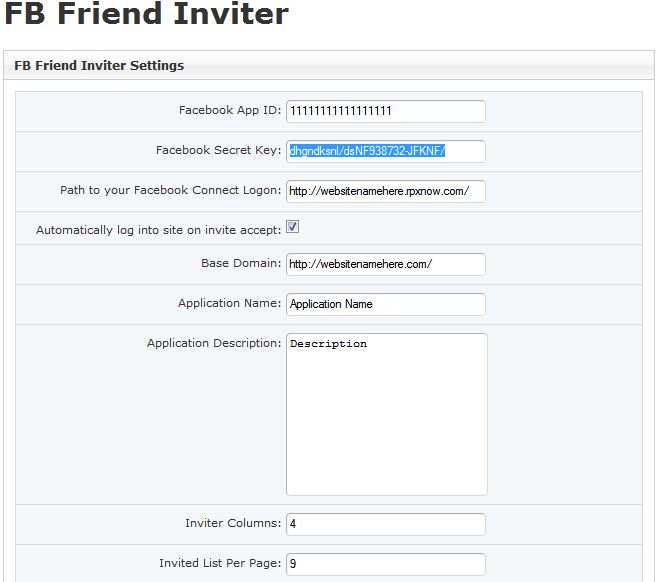Toggle the automatically log into site checkbox
This screenshot has width=669, height=582.
293,227
